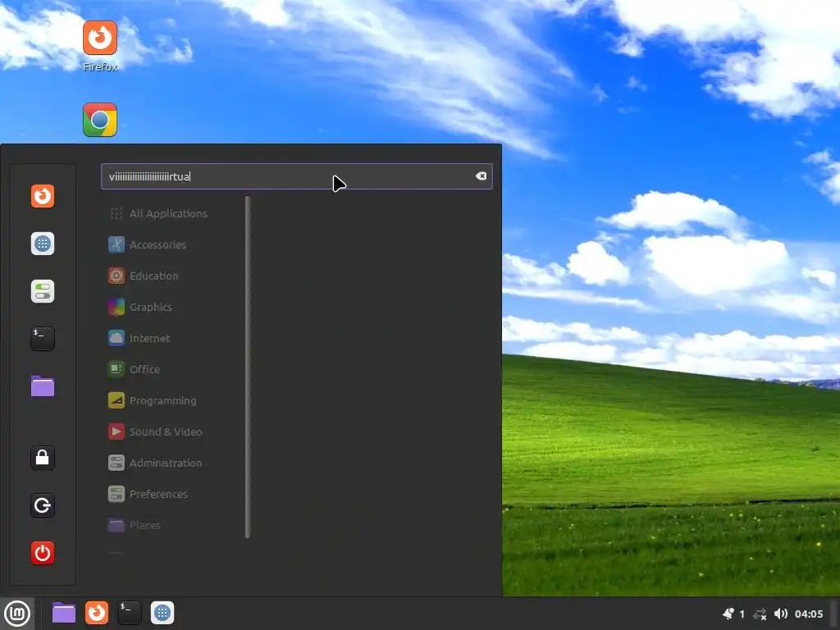Click into the menu search box
Image resolution: width=840 pixels, height=630 pixels.
[296, 176]
